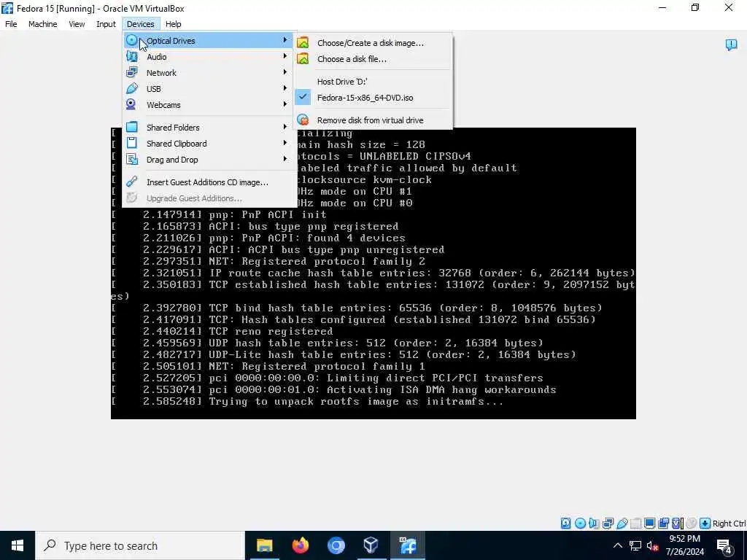Click the optical disk status bar icon

pyautogui.click(x=580, y=524)
